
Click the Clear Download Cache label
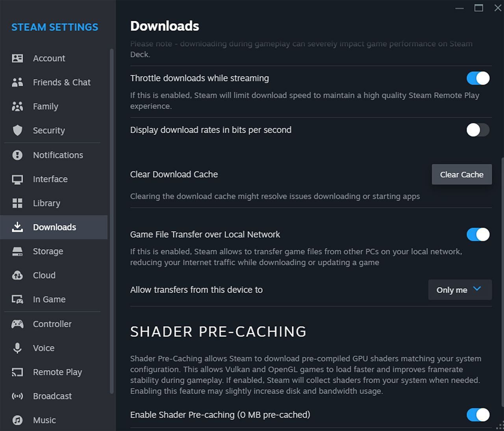[174, 175]
